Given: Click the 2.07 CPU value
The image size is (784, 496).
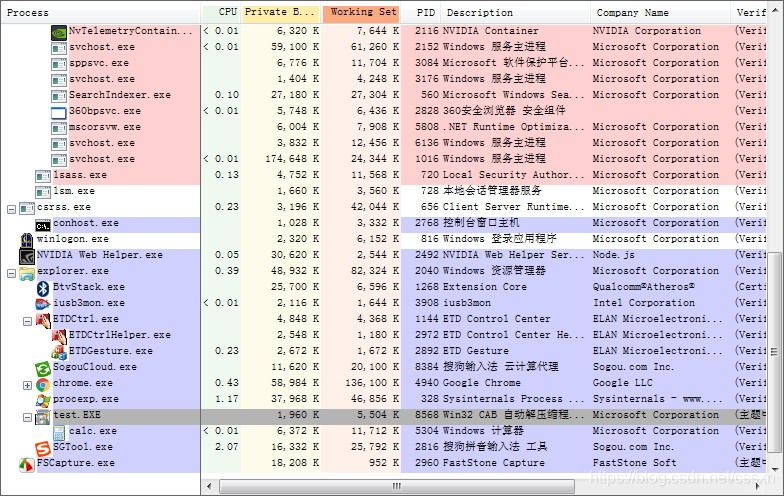Looking at the screenshot, I should (x=227, y=447).
